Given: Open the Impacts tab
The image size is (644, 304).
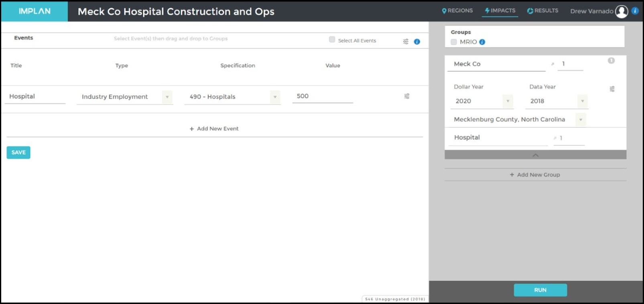Looking at the screenshot, I should 500,11.
